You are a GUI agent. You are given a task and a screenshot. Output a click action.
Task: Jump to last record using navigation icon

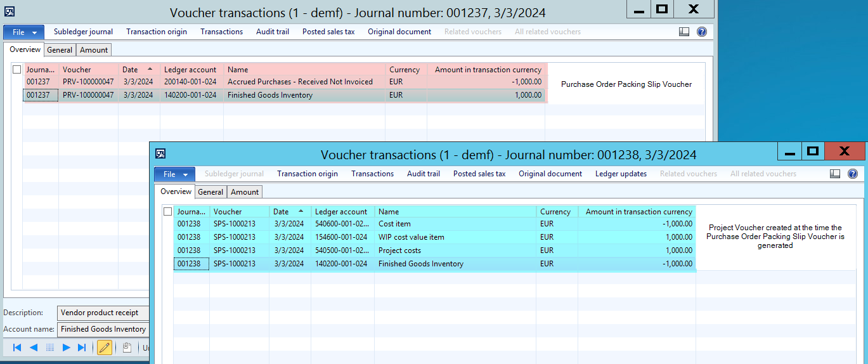(82, 348)
